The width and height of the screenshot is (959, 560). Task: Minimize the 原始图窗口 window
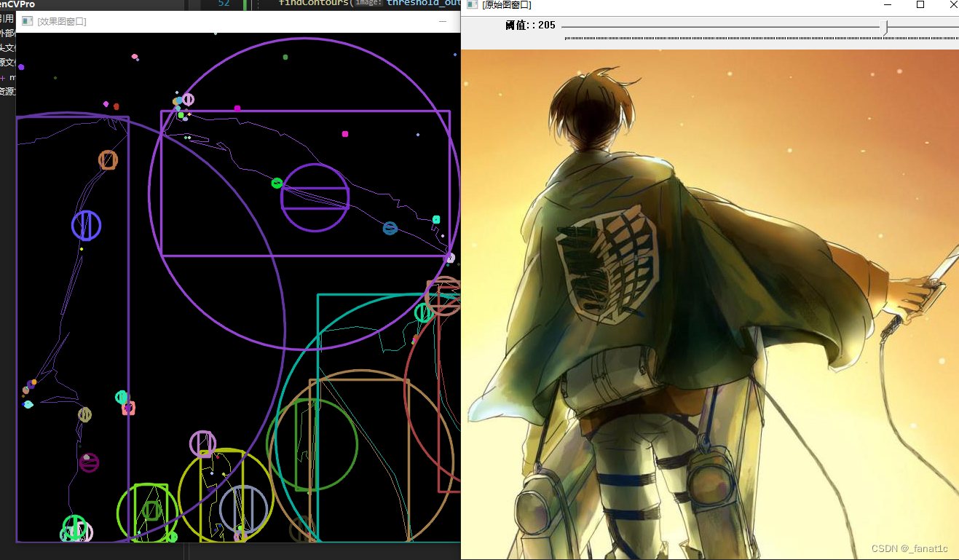[x=887, y=4]
